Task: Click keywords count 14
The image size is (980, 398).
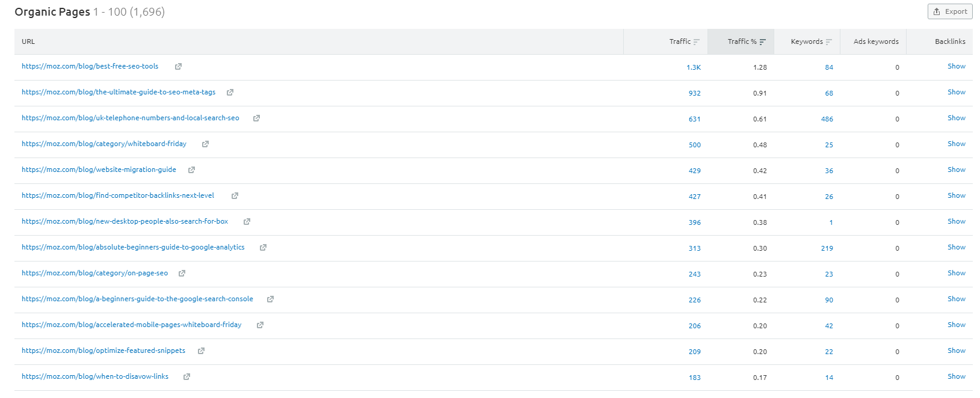Action: (x=829, y=378)
